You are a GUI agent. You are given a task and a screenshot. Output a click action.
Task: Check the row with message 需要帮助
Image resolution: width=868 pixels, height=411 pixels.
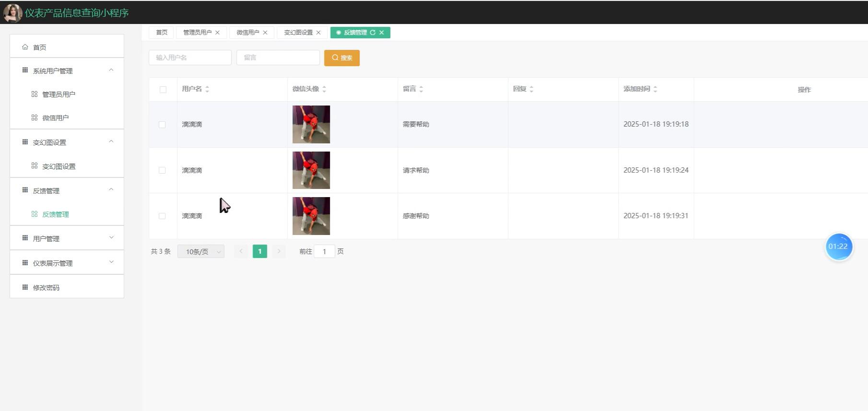[x=162, y=125]
